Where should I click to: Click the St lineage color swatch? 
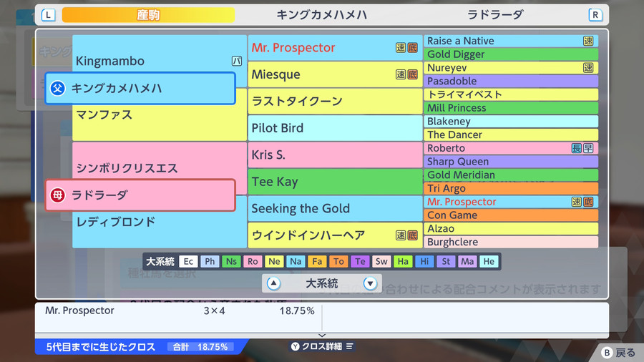coord(446,261)
